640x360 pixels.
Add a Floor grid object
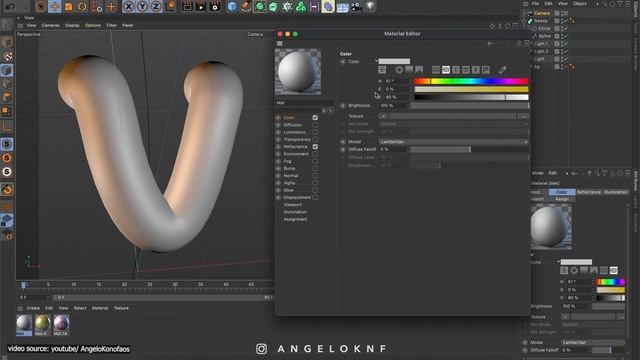(x=342, y=7)
